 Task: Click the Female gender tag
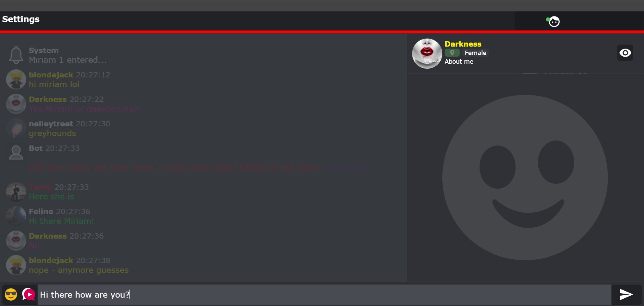pyautogui.click(x=475, y=53)
